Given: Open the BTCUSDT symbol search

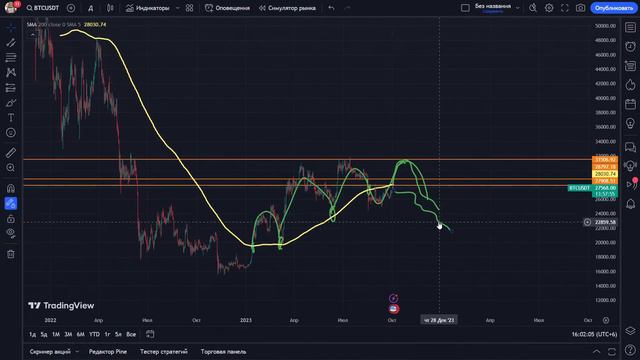Looking at the screenshot, I should [43, 8].
